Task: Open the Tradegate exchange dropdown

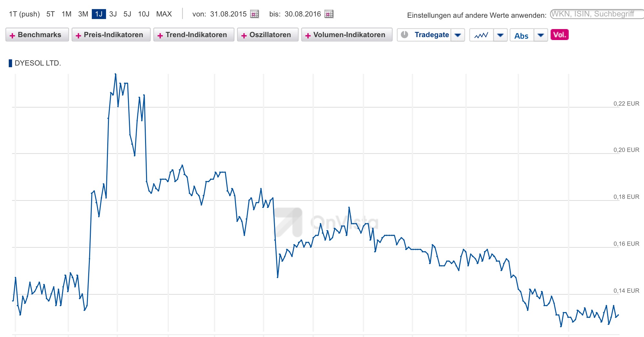Action: 458,35
